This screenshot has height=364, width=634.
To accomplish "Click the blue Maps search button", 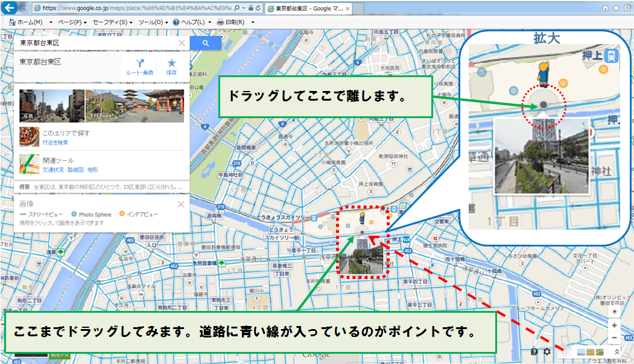I will [x=206, y=43].
